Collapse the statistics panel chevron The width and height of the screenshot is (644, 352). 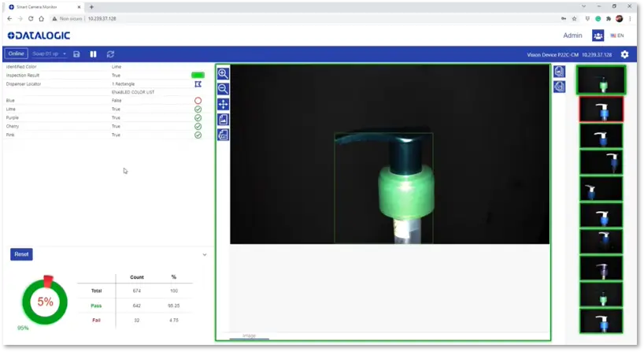(205, 254)
